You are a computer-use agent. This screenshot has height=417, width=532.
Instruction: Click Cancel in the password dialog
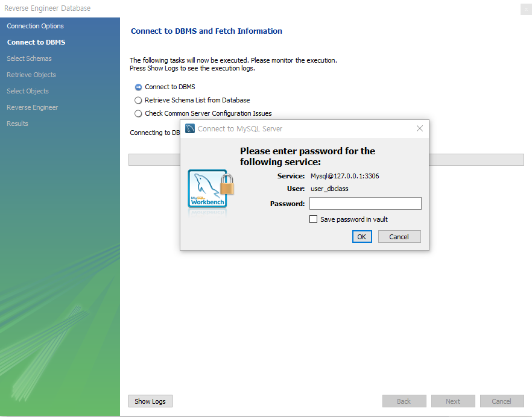point(399,237)
